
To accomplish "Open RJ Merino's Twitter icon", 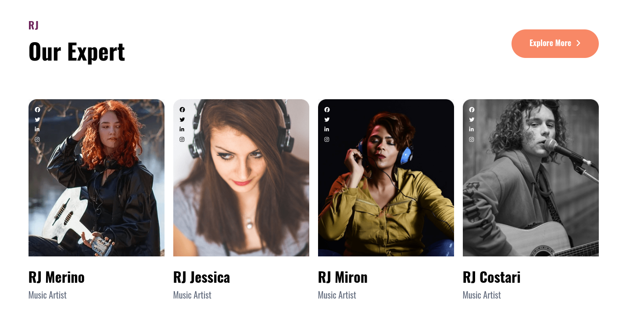I will [x=37, y=119].
